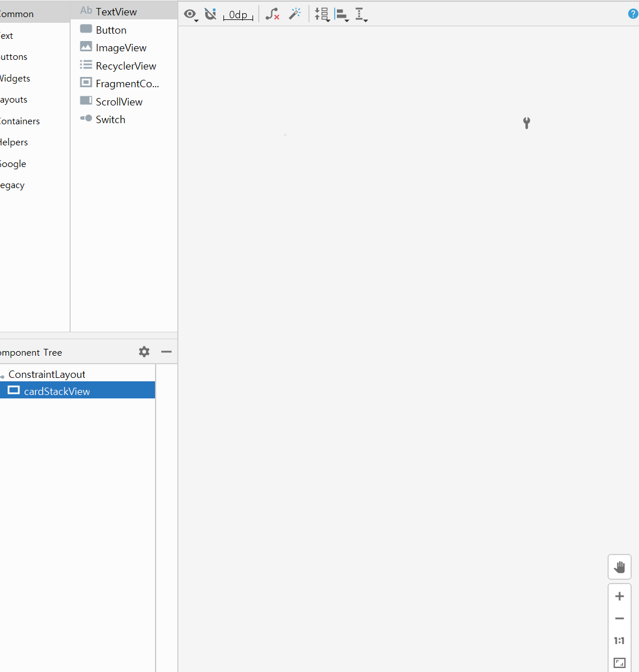Set default margins 0dp field
Screen dimensions: 639x672
(238, 15)
